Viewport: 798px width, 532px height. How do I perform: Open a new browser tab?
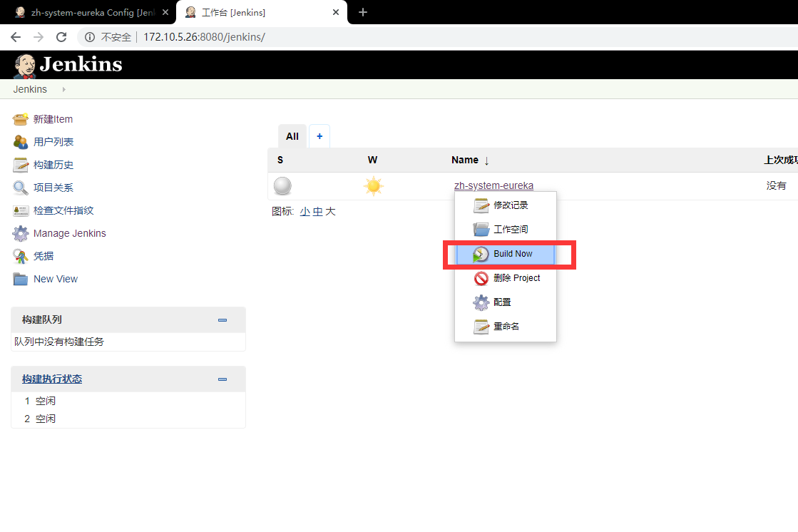(363, 12)
